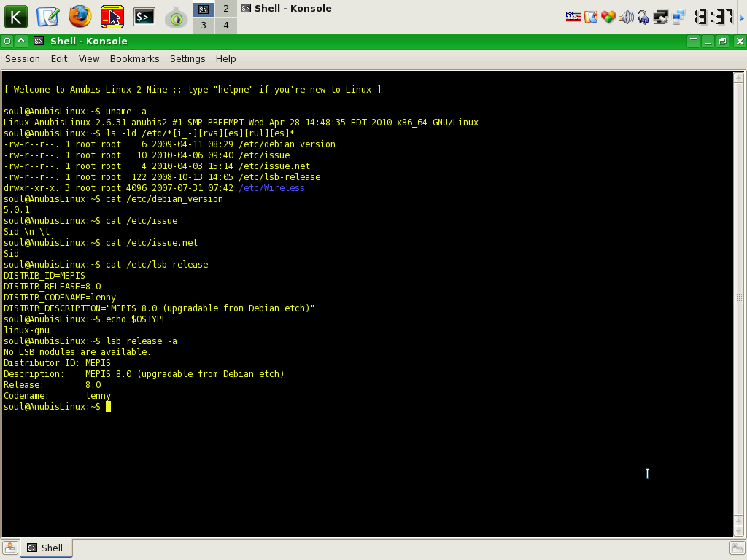
Task: Open the network computers tray icon
Action: [678, 17]
